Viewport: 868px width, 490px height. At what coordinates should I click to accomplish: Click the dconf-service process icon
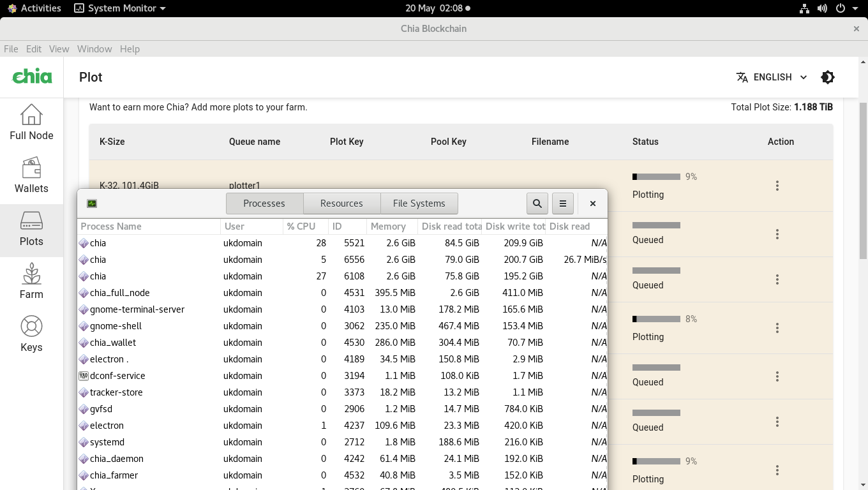(84, 376)
